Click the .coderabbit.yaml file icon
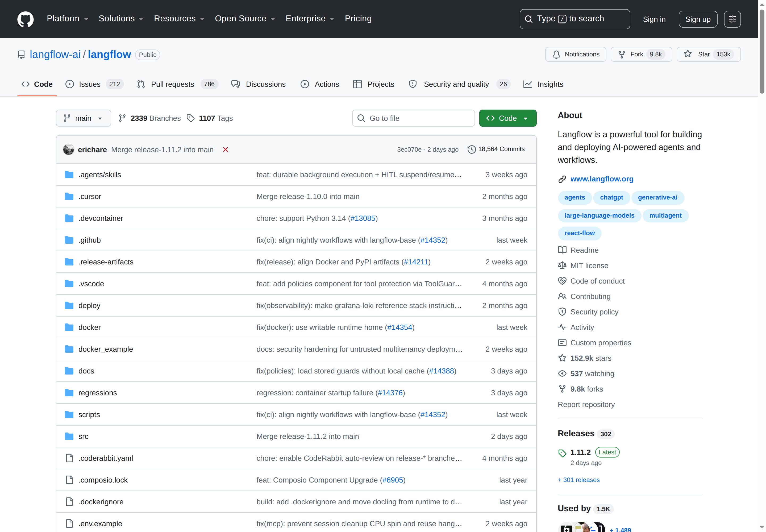Viewport: 766px width, 532px height. pyautogui.click(x=69, y=458)
